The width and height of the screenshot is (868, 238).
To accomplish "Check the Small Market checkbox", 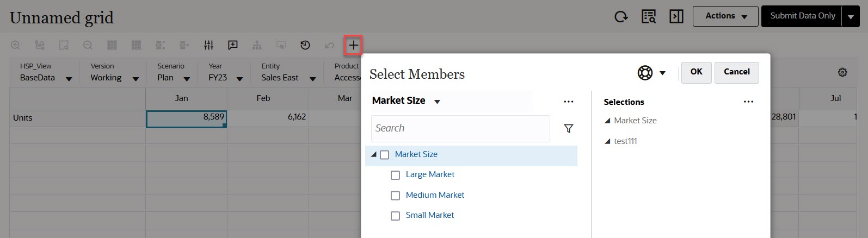I will pos(396,216).
